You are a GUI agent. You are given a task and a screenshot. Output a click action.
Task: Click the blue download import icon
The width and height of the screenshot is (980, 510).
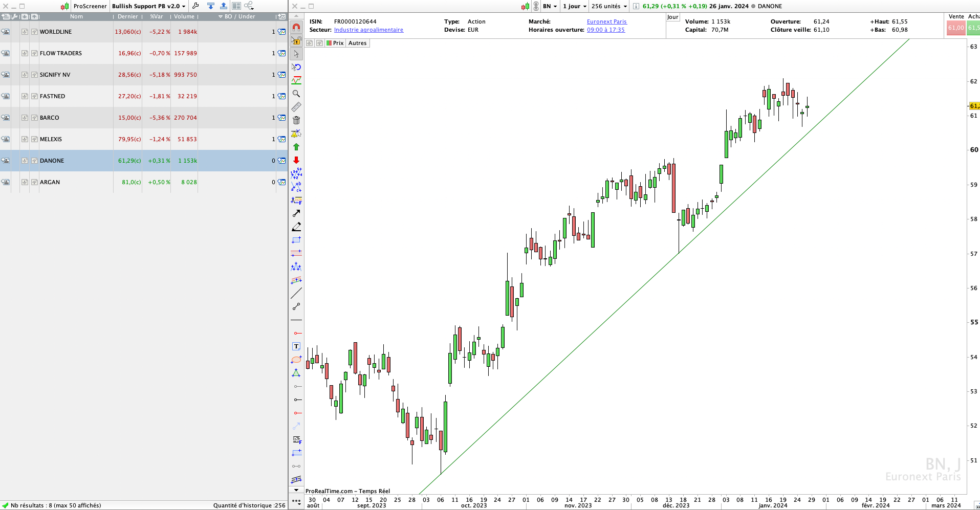coord(210,6)
